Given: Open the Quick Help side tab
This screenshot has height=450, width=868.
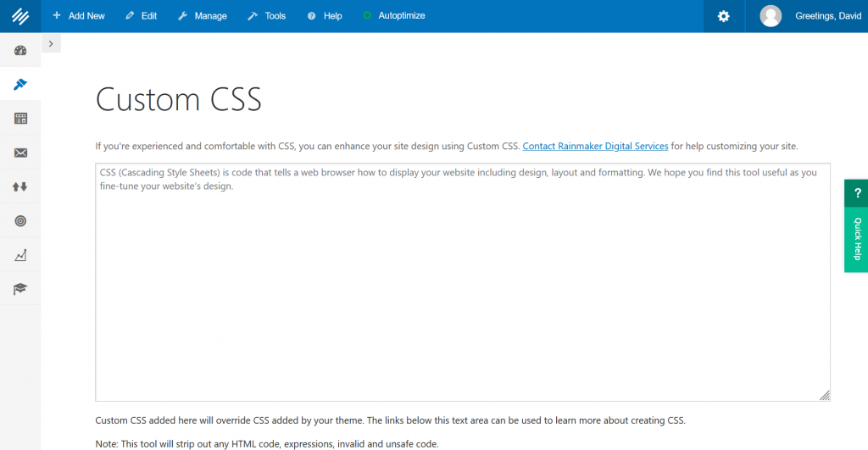Looking at the screenshot, I should (857, 239).
